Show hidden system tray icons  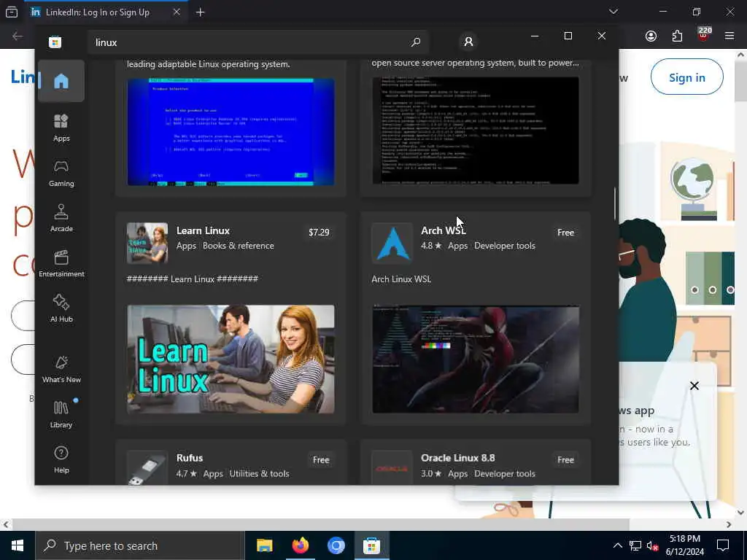[x=617, y=545]
